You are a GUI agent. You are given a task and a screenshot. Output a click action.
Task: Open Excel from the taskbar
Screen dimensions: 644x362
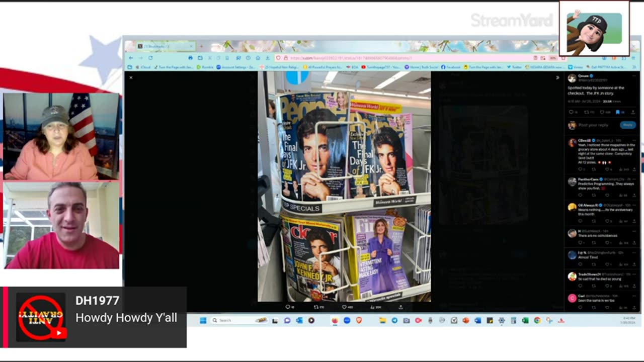(525, 320)
